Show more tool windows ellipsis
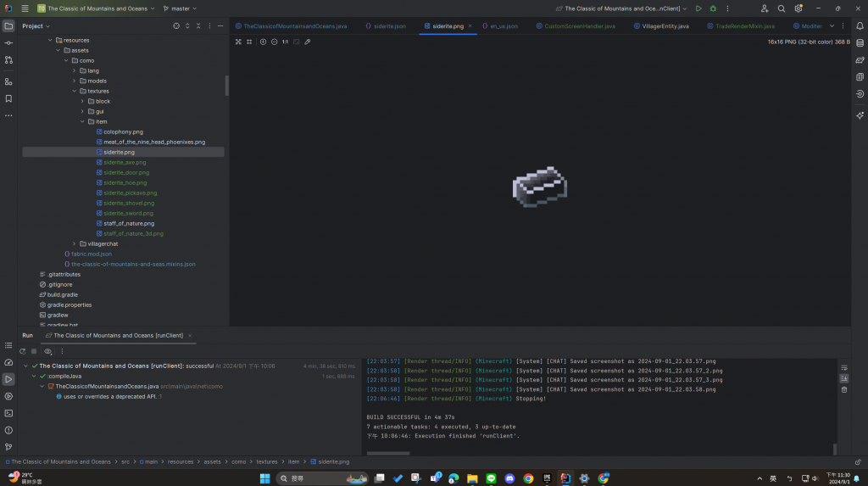This screenshot has height=486, width=868. coord(8,116)
